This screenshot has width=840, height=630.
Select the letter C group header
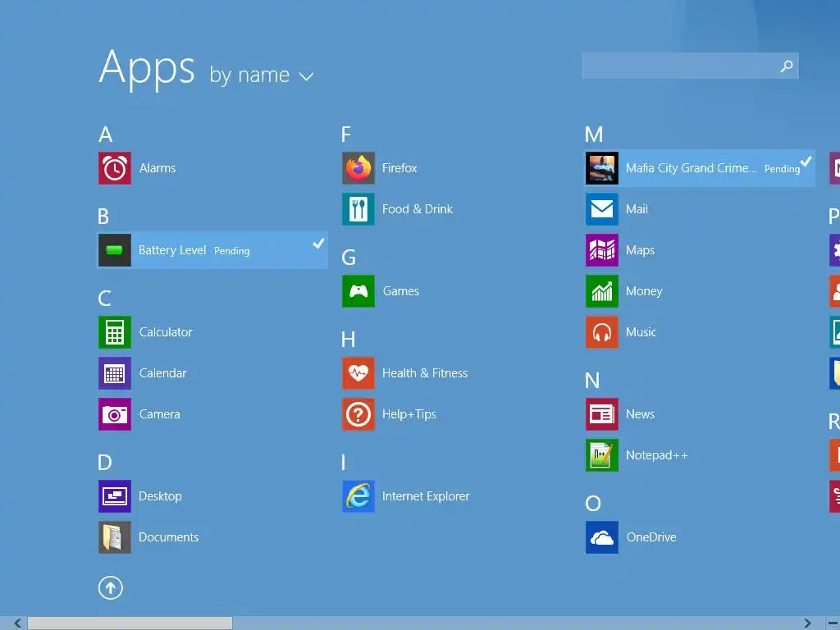coord(104,299)
